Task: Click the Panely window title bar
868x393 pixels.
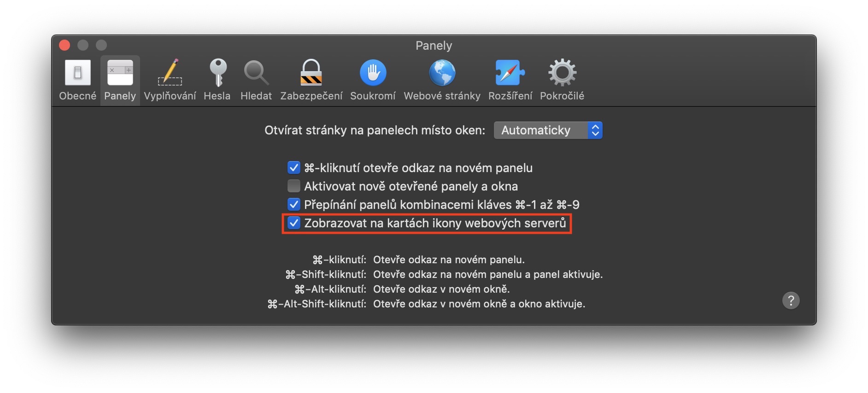Action: click(x=434, y=46)
